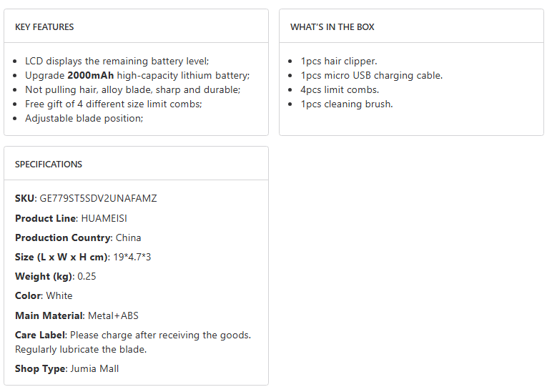
Task: Click the '1pcs hair clipper' item
Action: (x=338, y=62)
